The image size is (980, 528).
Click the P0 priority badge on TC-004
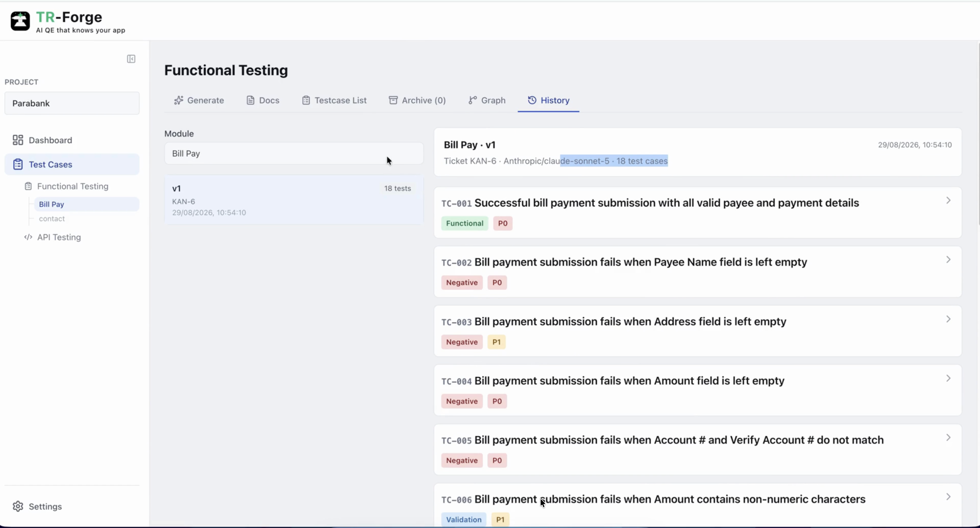pos(497,401)
